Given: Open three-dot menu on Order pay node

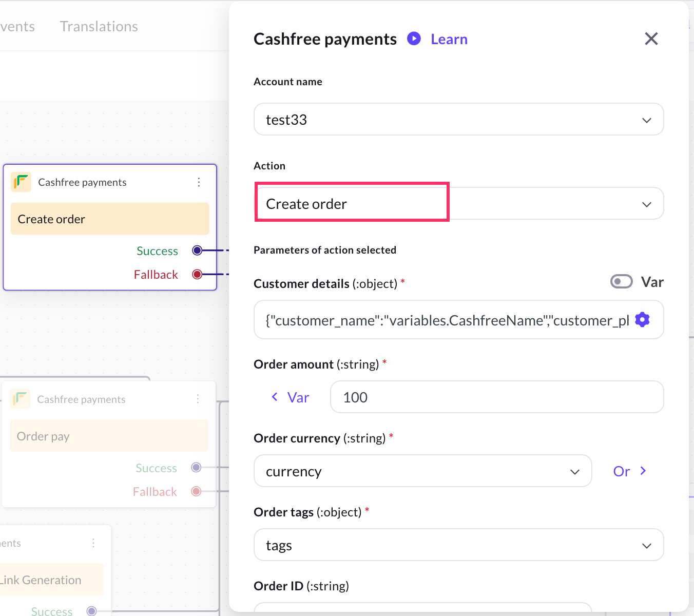Looking at the screenshot, I should (x=198, y=399).
